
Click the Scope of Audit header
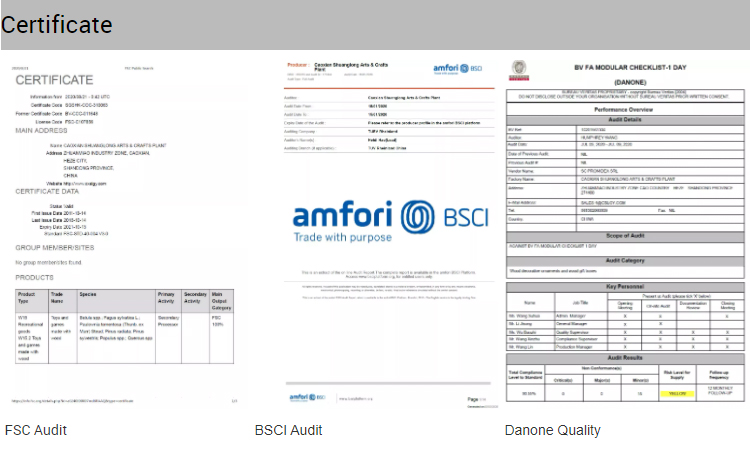(x=625, y=236)
